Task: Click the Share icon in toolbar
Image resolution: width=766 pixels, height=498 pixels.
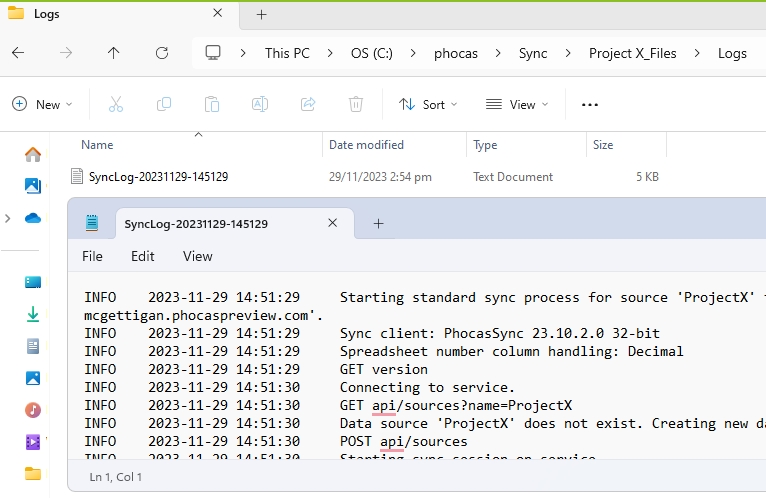Action: click(x=308, y=104)
